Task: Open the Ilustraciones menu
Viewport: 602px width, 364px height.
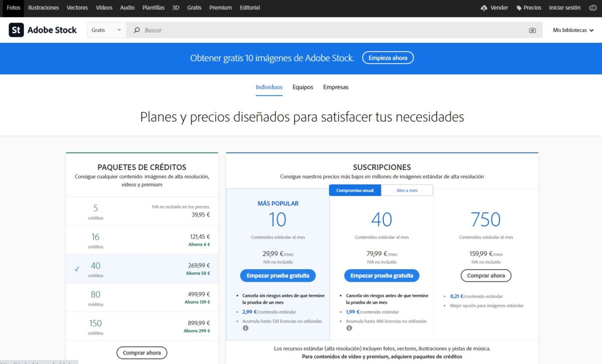Action: click(x=44, y=8)
